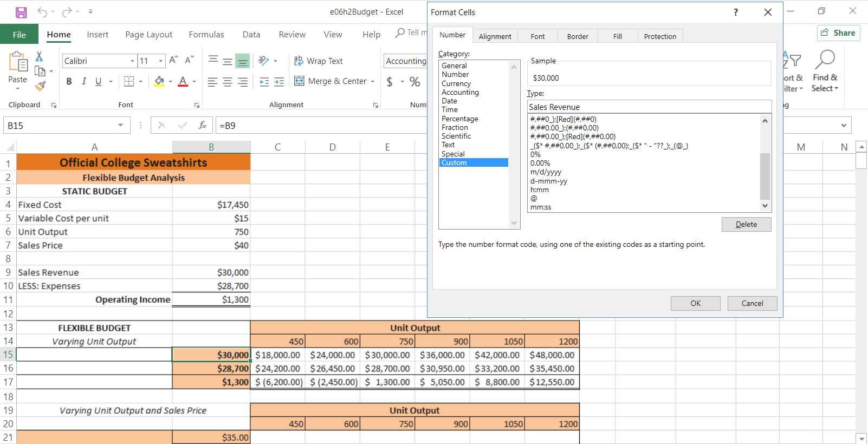Click the Borders icon
This screenshot has height=444, width=868.
click(129, 81)
